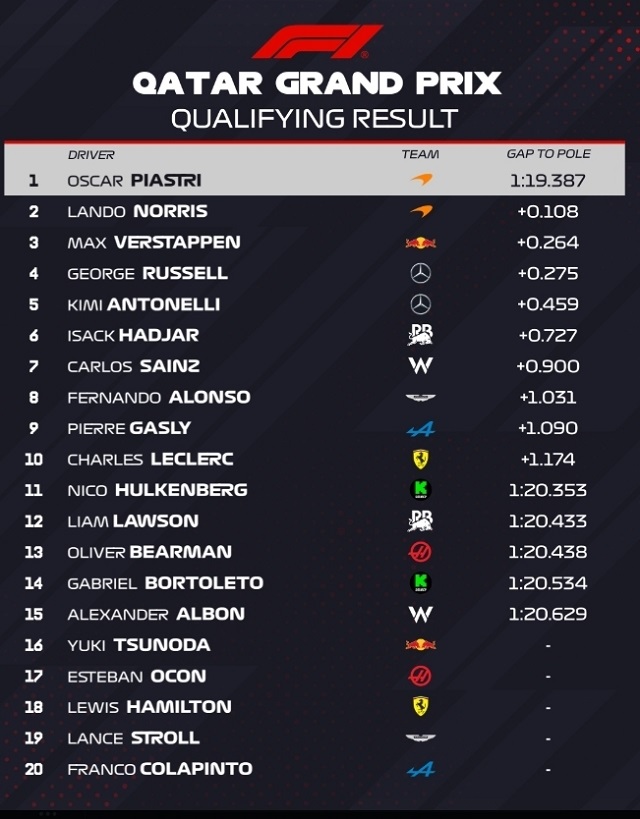Click Aston Martin logo beside Fernando Alonso
The image size is (640, 819).
[421, 397]
